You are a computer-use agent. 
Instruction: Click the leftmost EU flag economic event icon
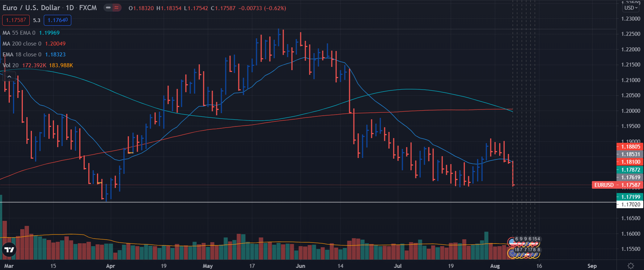click(x=512, y=253)
